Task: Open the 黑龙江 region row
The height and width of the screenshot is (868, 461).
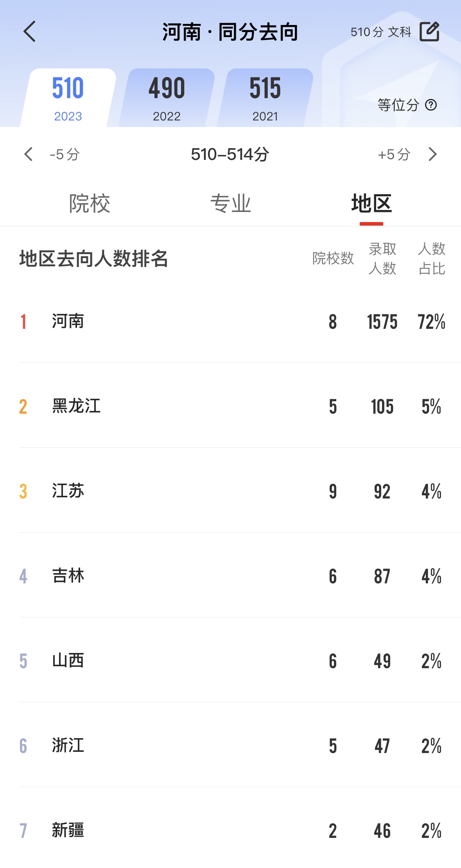Action: (x=231, y=406)
